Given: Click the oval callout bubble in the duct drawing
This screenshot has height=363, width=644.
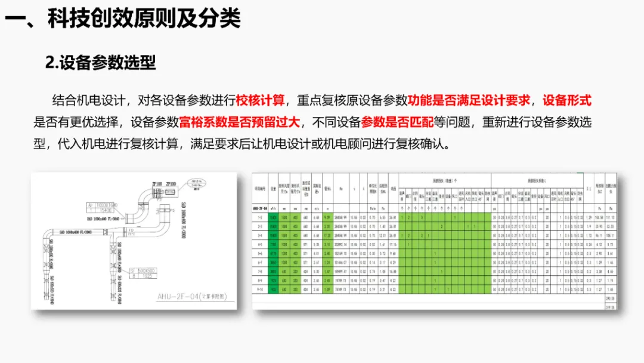Looking at the screenshot, I should [x=196, y=184].
